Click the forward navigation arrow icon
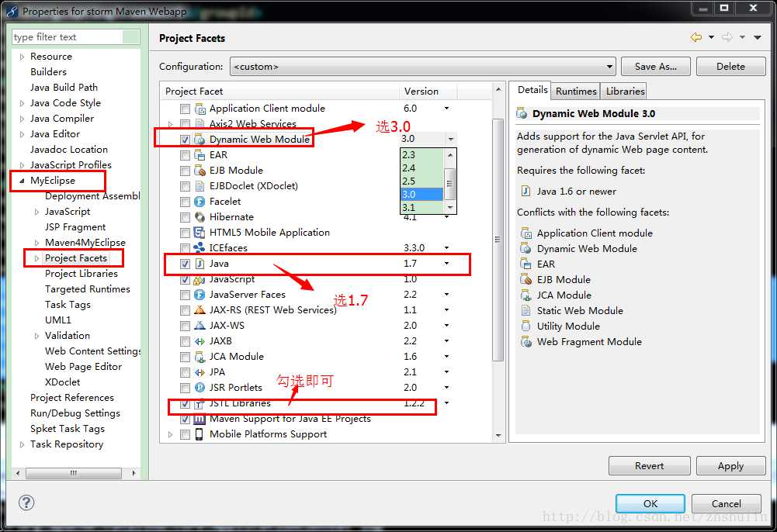Viewport: 777px width, 532px height. 727,37
